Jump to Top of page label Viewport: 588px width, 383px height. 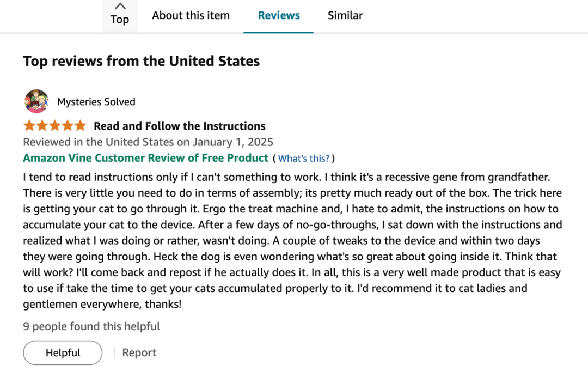tap(120, 19)
